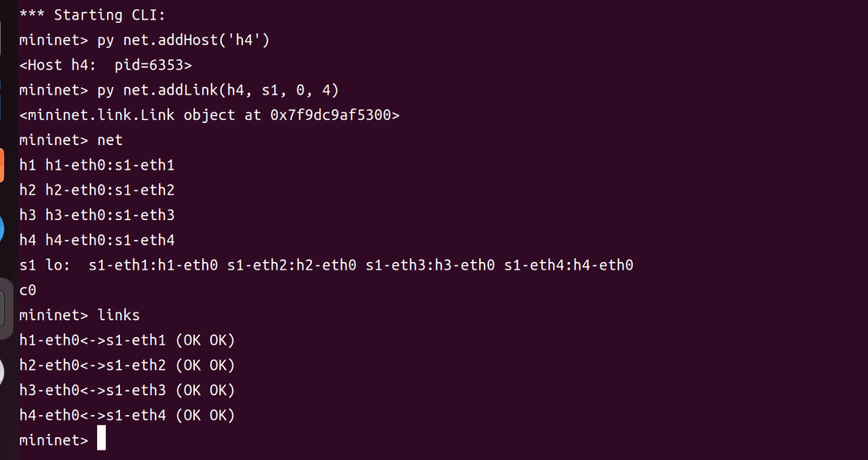Click the "c0" controller line
Image resolution: width=868 pixels, height=460 pixels.
click(x=28, y=290)
